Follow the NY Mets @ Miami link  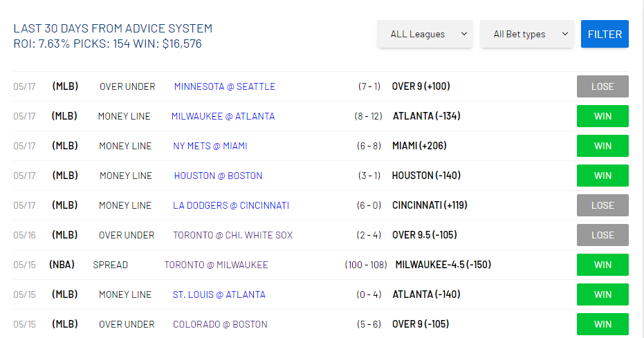coord(210,146)
